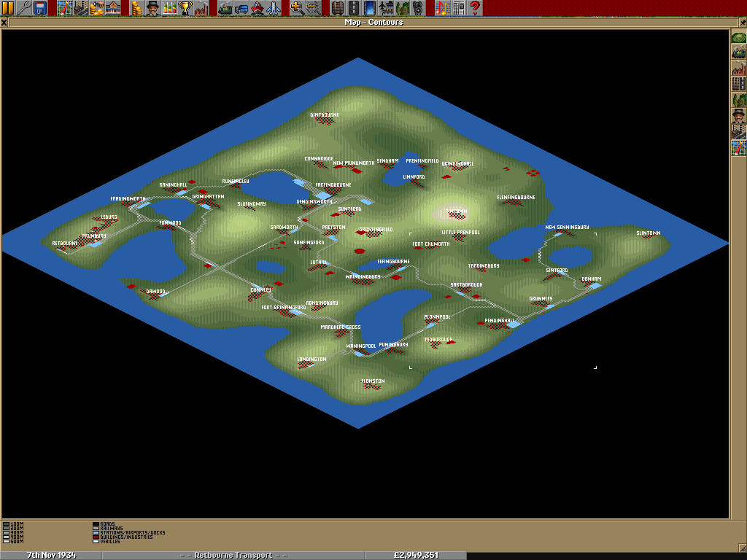Open company info via top-hat man icon
The width and height of the screenshot is (747, 560).
point(153,7)
